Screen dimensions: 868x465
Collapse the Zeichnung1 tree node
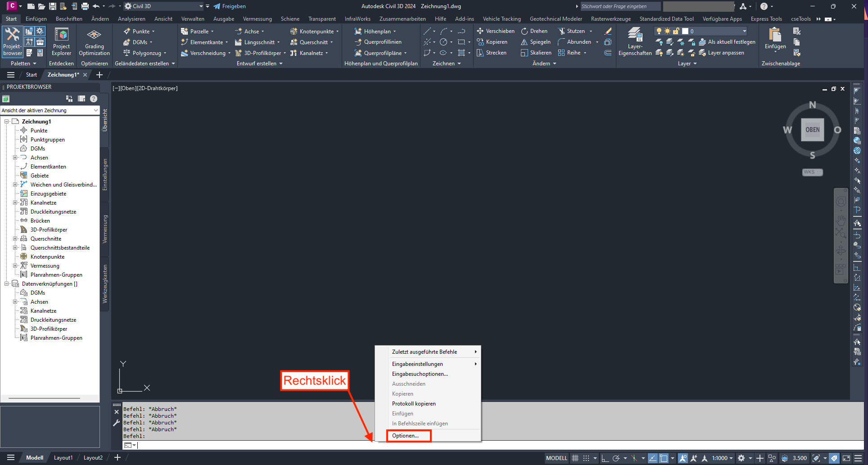coord(7,122)
